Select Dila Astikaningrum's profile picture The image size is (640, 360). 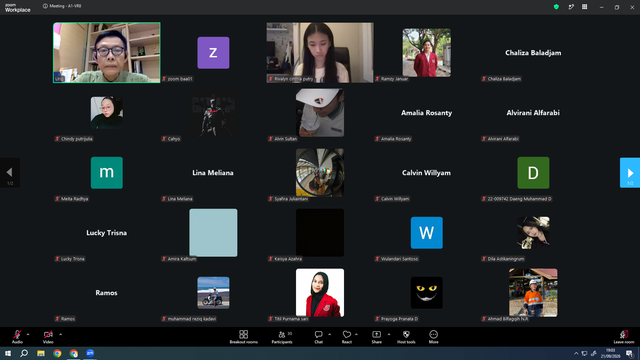pos(533,233)
